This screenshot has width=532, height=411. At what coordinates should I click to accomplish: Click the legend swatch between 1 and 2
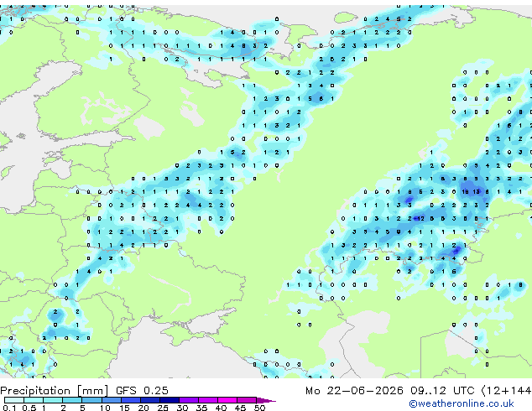point(53,400)
